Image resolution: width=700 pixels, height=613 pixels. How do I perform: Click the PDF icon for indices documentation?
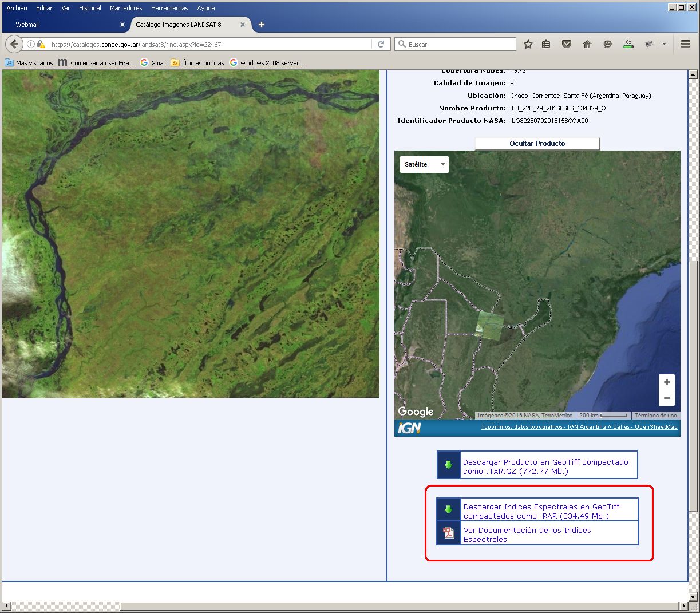click(x=449, y=533)
